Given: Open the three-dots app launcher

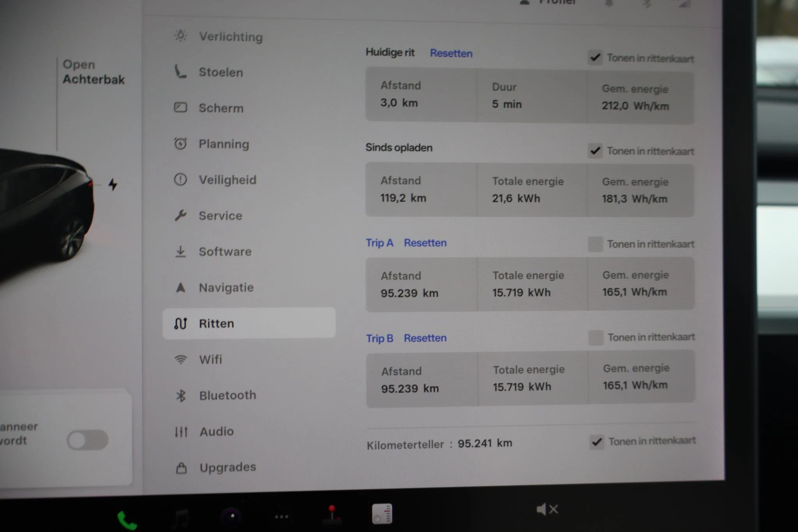Looking at the screenshot, I should (x=281, y=517).
